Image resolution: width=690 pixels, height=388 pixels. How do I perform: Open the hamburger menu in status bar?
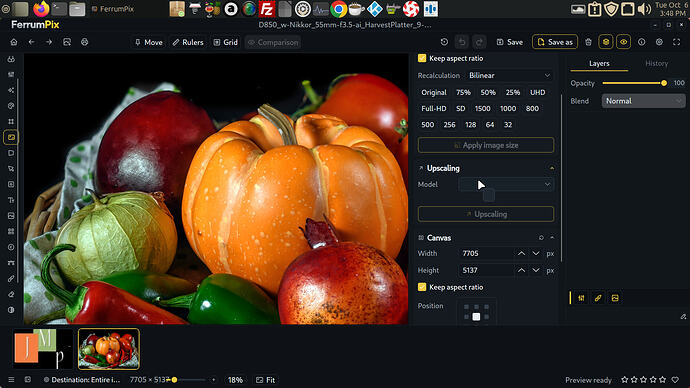tap(11, 380)
